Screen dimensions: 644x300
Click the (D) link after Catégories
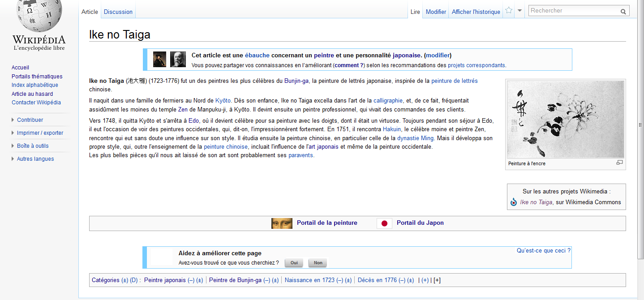point(133,280)
